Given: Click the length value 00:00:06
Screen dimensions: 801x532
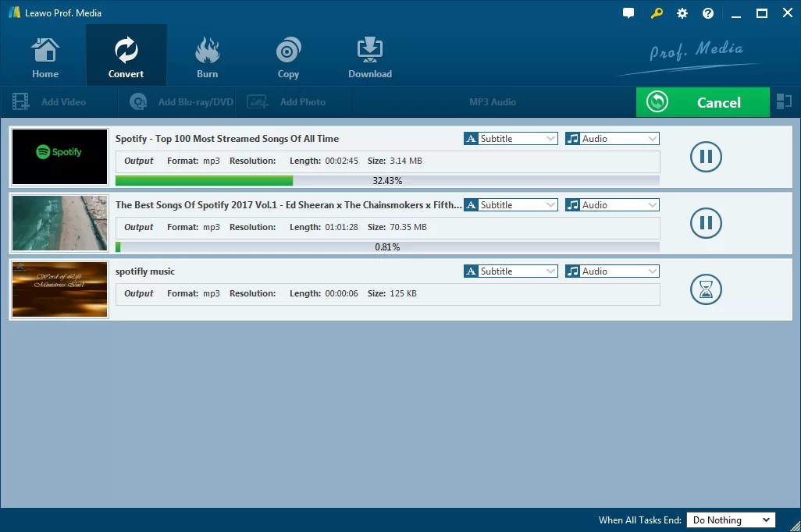Looking at the screenshot, I should 341,293.
